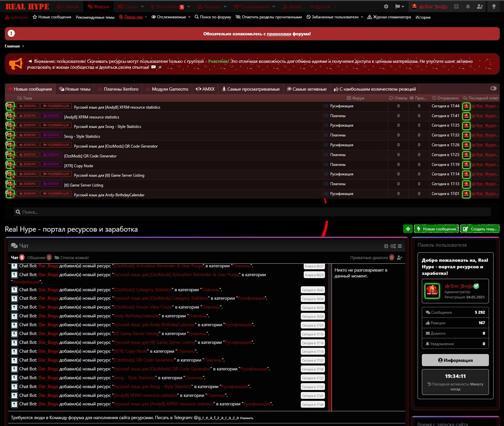Image resolution: width=504 pixels, height=426 pixels.
Task: Open the notifications bell icon
Action: (468, 7)
